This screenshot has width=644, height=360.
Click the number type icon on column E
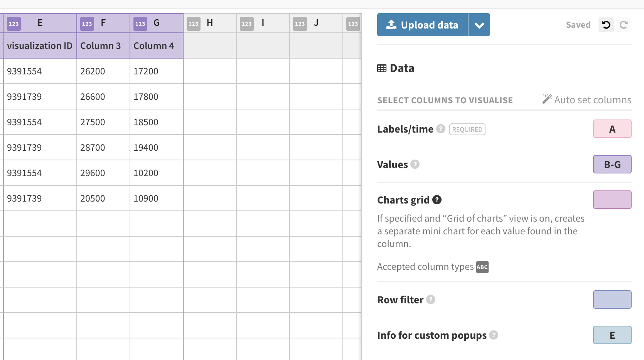(13, 24)
